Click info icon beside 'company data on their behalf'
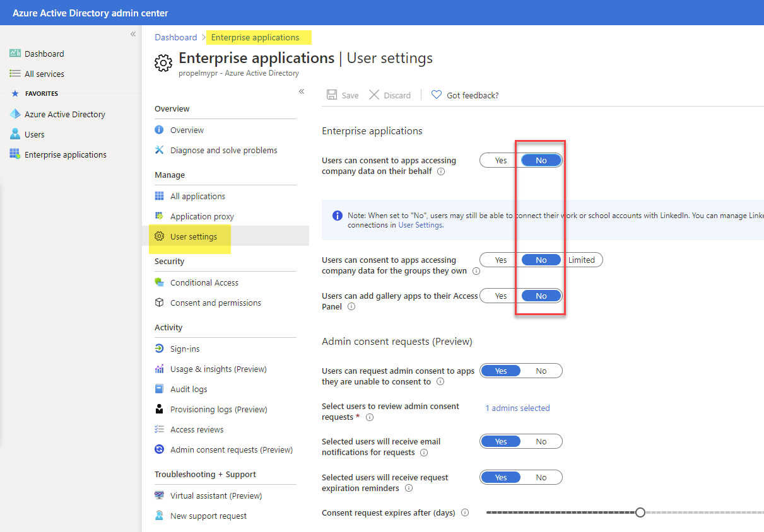The height and width of the screenshot is (532, 764). [441, 171]
